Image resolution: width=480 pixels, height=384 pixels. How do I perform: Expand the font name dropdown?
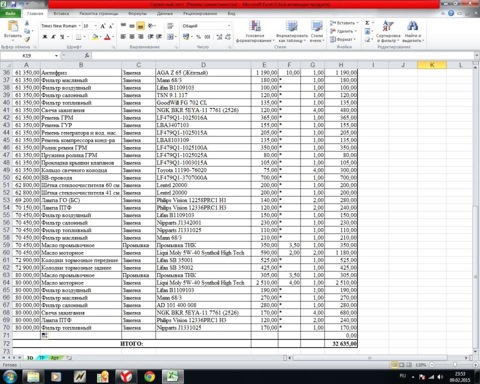coord(80,26)
